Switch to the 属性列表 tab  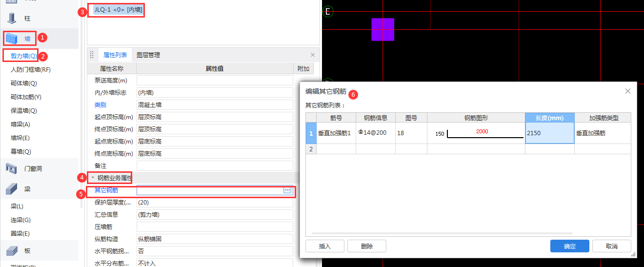(115, 55)
